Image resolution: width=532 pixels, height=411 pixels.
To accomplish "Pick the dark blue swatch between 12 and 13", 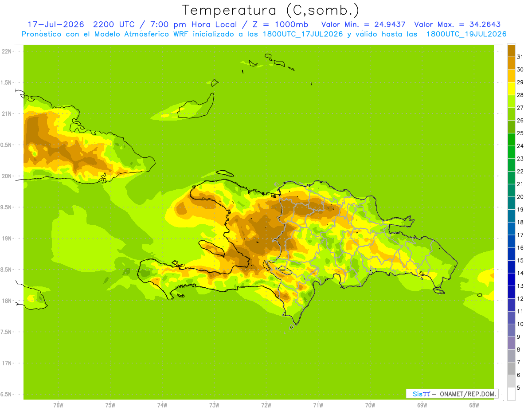I will [x=511, y=292].
